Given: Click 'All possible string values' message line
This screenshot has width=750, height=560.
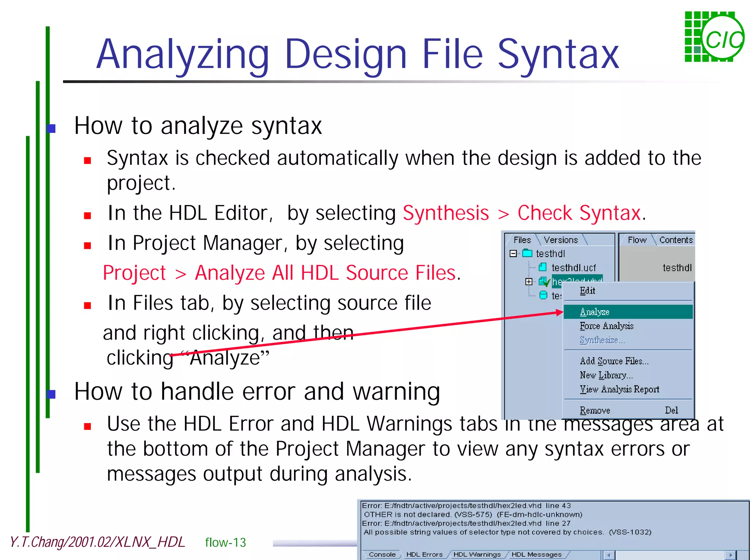Looking at the screenshot, I should [x=507, y=532].
